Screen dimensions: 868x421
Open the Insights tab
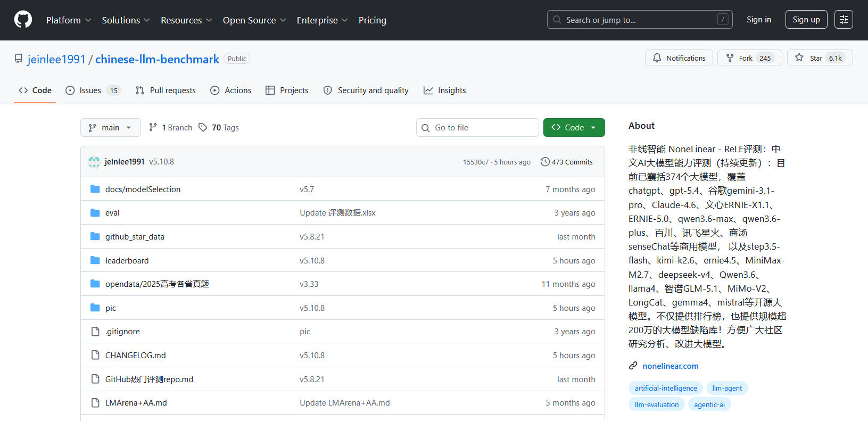point(445,90)
